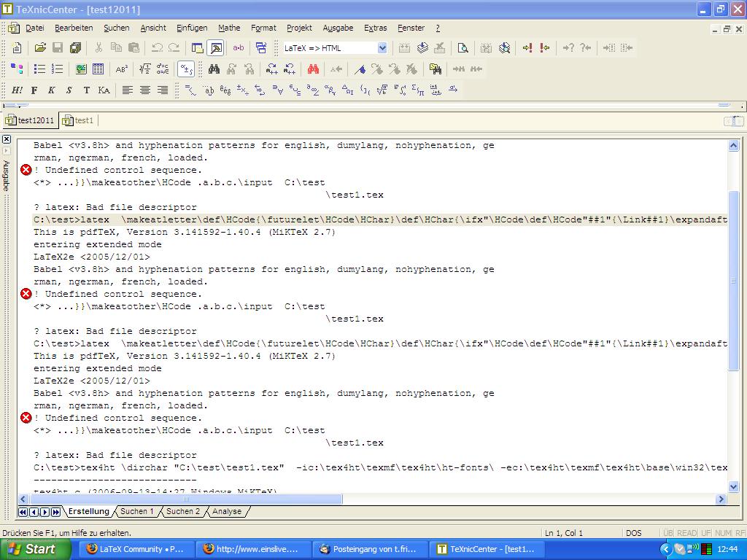Image resolution: width=747 pixels, height=560 pixels.
Task: Open the Extras menu
Action: pyautogui.click(x=376, y=28)
